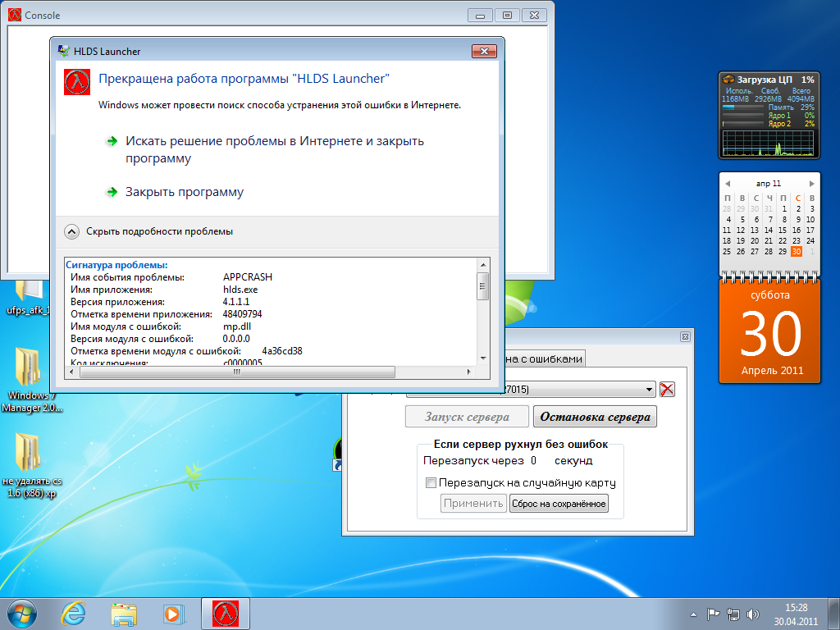840x630 pixels.
Task: Click left arrow of details horizontal scrollbar
Action: [x=72, y=372]
